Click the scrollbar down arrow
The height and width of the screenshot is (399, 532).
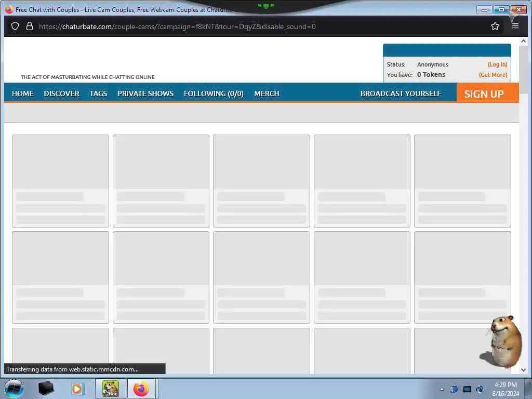pos(523,369)
